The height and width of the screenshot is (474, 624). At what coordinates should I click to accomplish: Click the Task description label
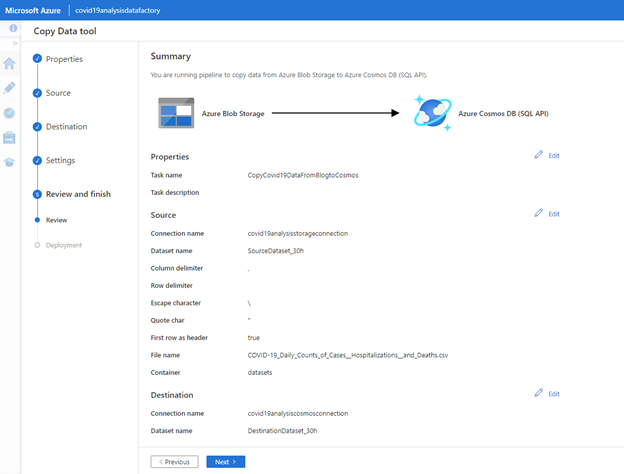(175, 193)
